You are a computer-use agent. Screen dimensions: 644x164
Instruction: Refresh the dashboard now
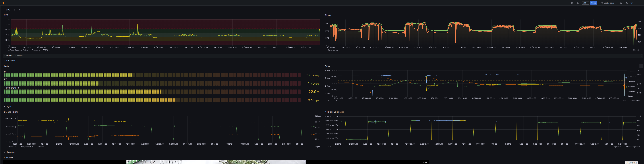(627, 3)
